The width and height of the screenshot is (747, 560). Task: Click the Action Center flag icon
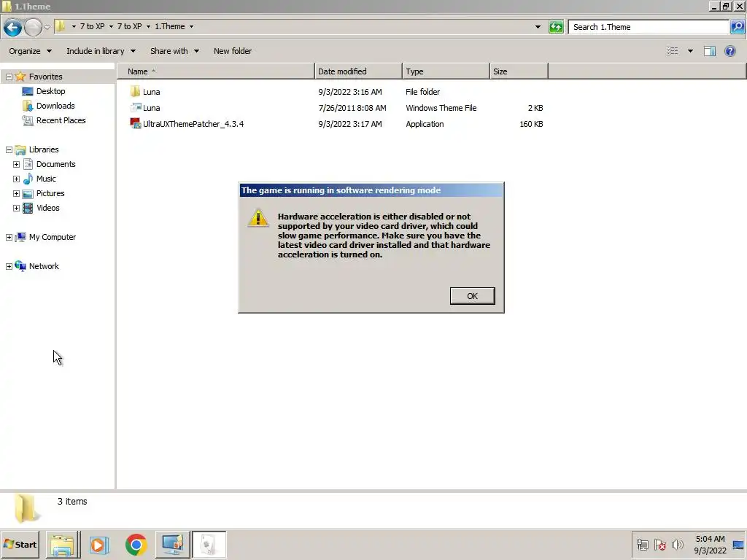[660, 545]
